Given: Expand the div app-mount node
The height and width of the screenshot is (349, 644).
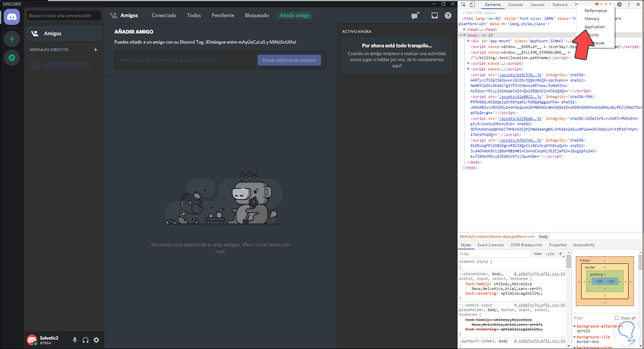Looking at the screenshot, I should pyautogui.click(x=469, y=41).
